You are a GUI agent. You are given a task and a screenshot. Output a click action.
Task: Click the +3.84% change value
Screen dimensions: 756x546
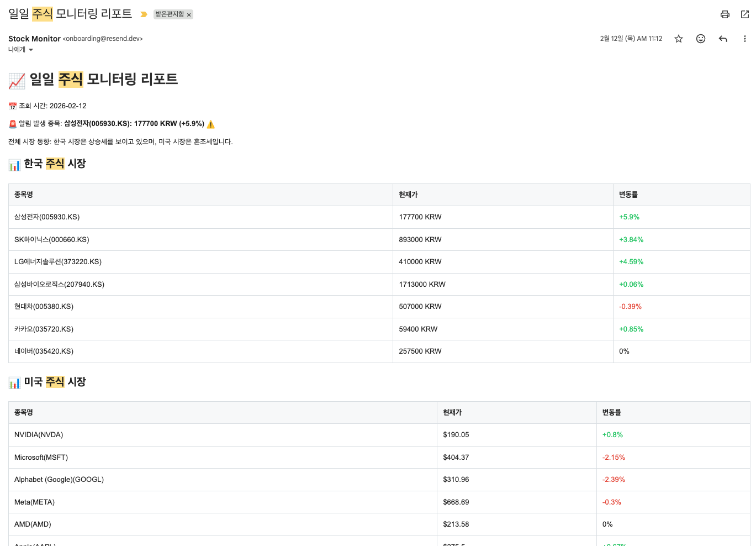pyautogui.click(x=631, y=240)
